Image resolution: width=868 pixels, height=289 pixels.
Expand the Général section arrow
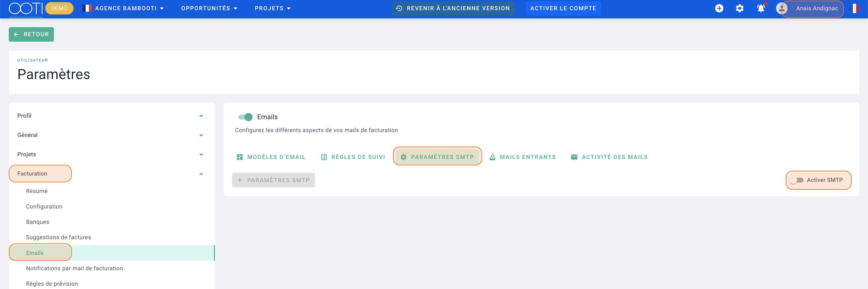[201, 135]
